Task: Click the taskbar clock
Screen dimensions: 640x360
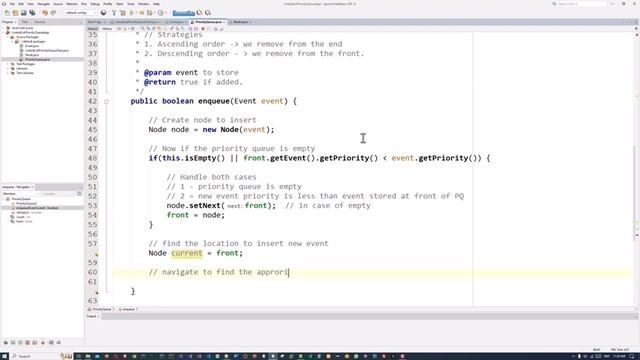Action: coord(620,356)
